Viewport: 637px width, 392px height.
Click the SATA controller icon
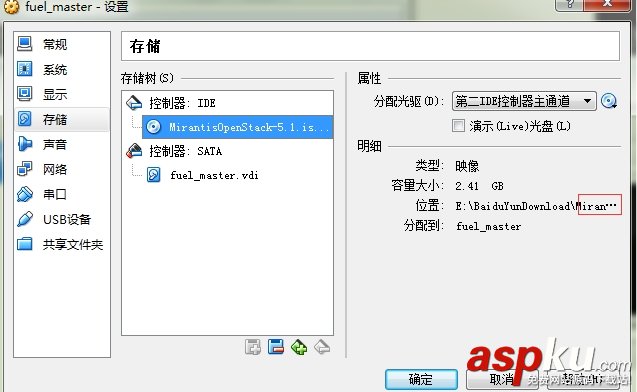pos(134,151)
